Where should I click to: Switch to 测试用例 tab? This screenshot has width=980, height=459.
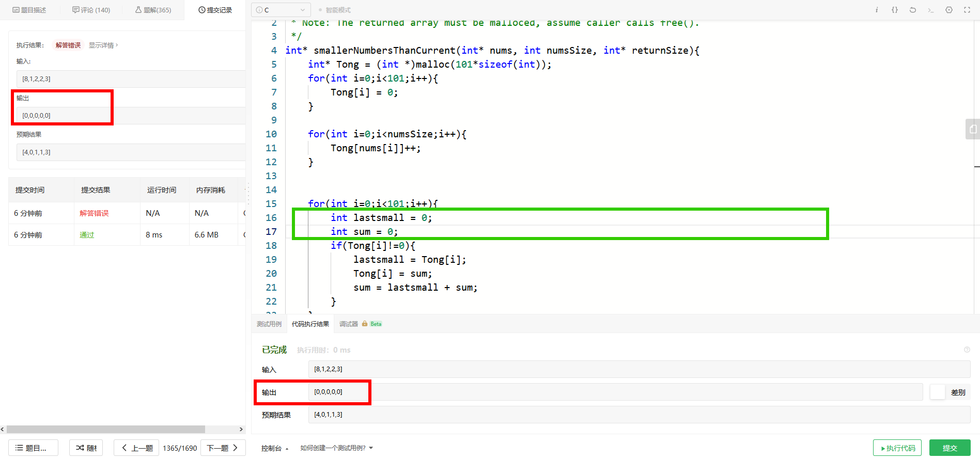coord(269,324)
